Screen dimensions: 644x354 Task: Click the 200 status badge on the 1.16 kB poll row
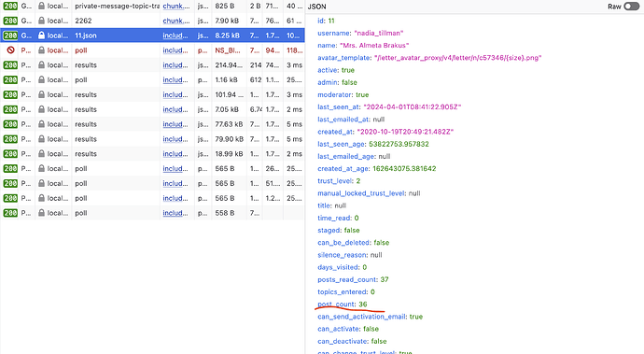[x=10, y=79]
